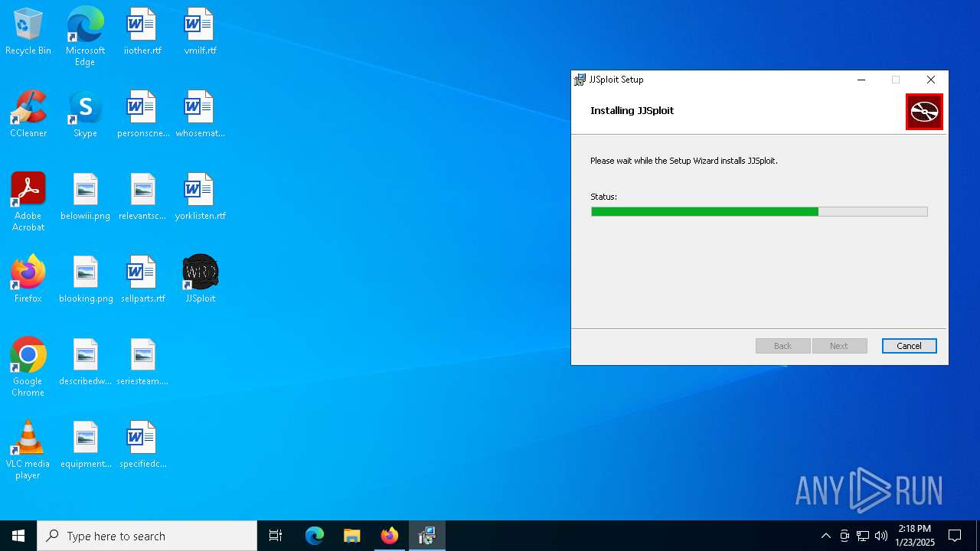Select the vmilf.rtf document icon
This screenshot has height=551, width=980.
pyautogui.click(x=200, y=31)
